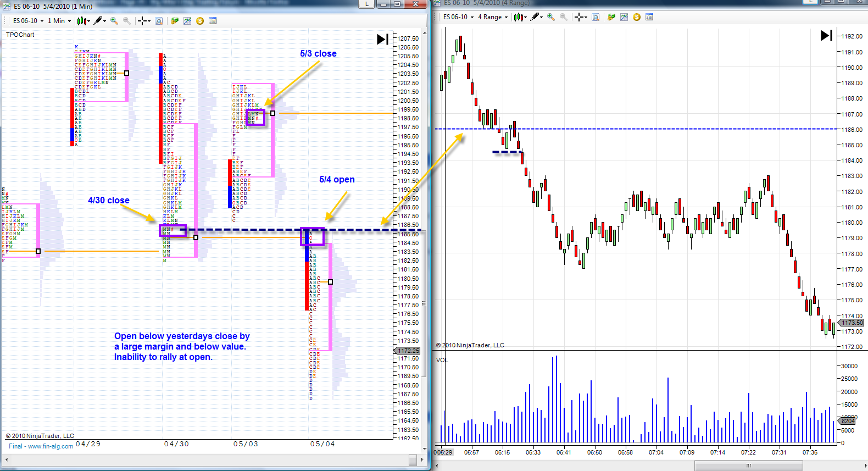The image size is (868, 471).
Task: Click zoom in magnifier in the 4 Range window
Action: coord(551,17)
